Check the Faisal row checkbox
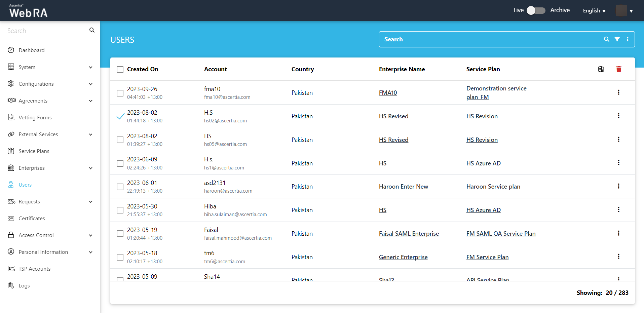Screen dimensions: 644x313 (x=120, y=234)
